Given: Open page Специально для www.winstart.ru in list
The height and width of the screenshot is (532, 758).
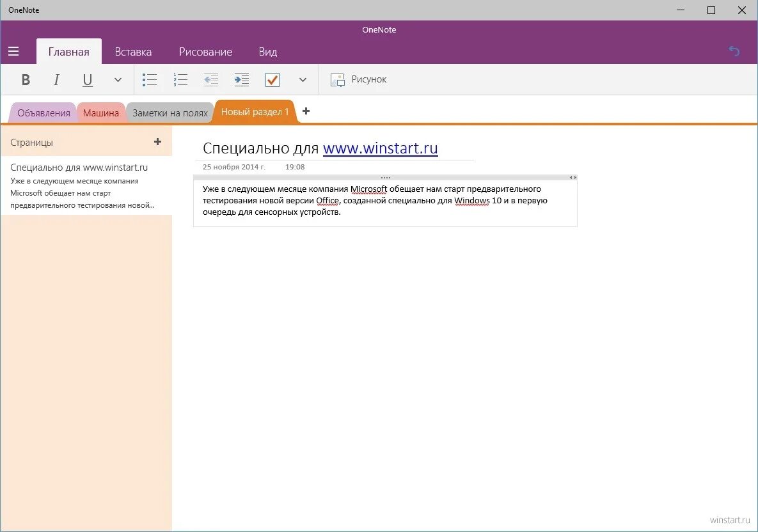Looking at the screenshot, I should tap(86, 185).
